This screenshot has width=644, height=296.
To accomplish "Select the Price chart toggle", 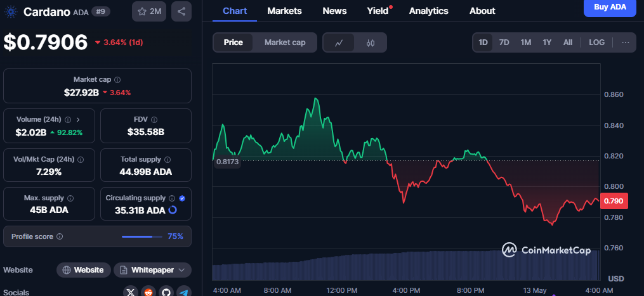I will tap(233, 42).
